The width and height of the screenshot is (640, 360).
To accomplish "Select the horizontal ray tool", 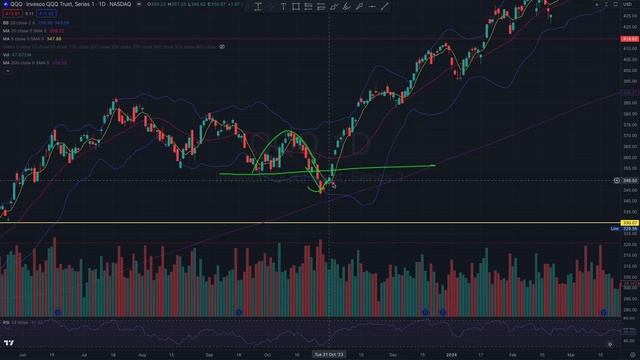I will click(x=372, y=7).
